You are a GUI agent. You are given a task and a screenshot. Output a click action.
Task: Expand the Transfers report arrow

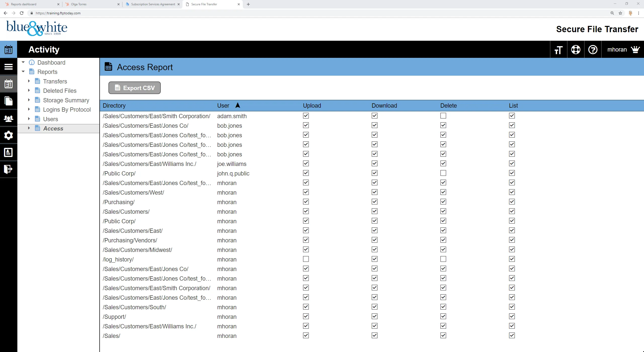click(29, 81)
